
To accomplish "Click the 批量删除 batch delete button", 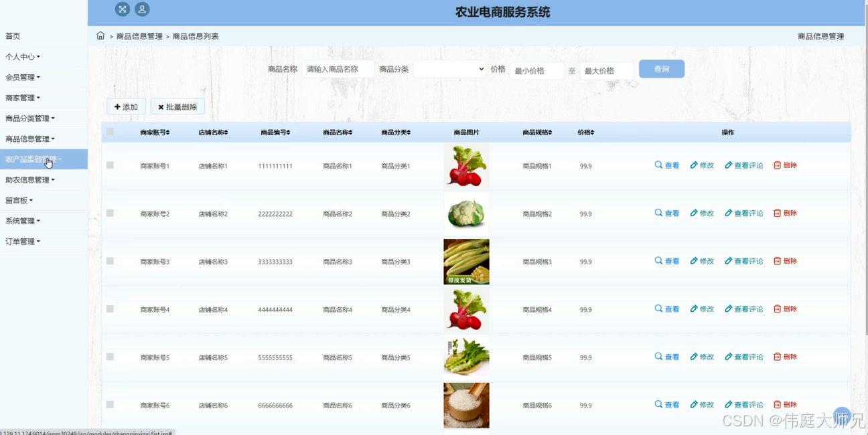I will pos(177,107).
